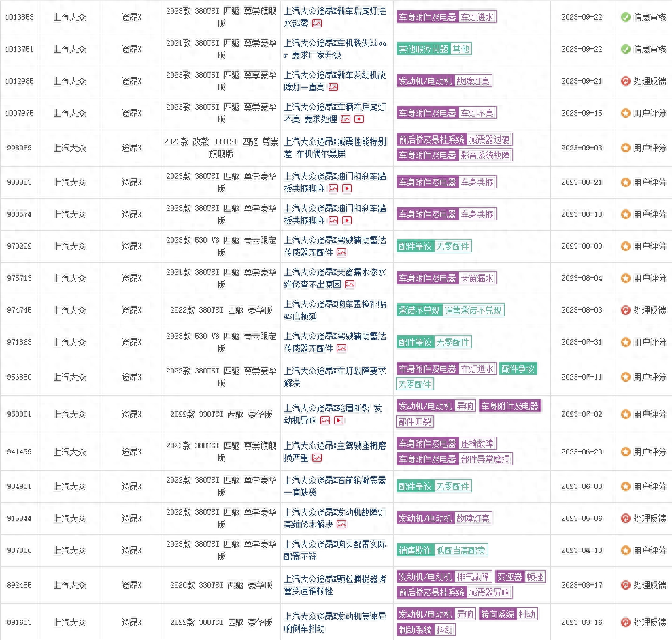Click red 处理反馈 status icon for 1012985
Screen dimensions: 672x640
(625, 81)
